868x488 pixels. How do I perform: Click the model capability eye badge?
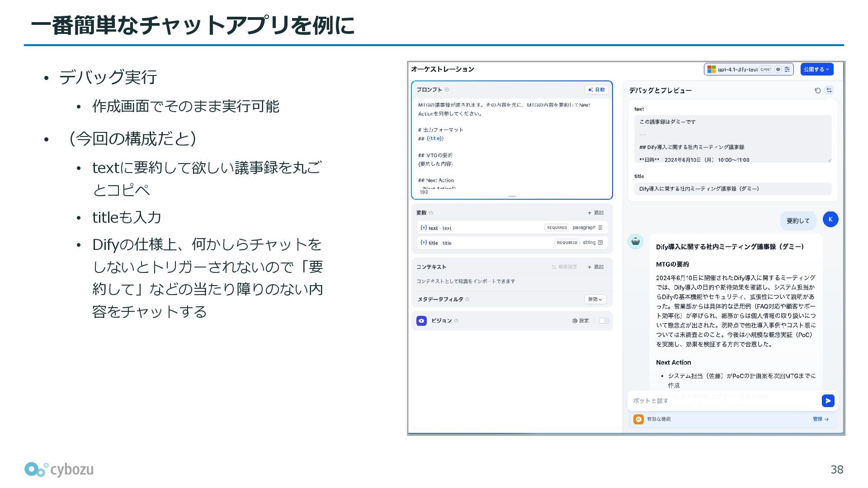click(x=778, y=70)
